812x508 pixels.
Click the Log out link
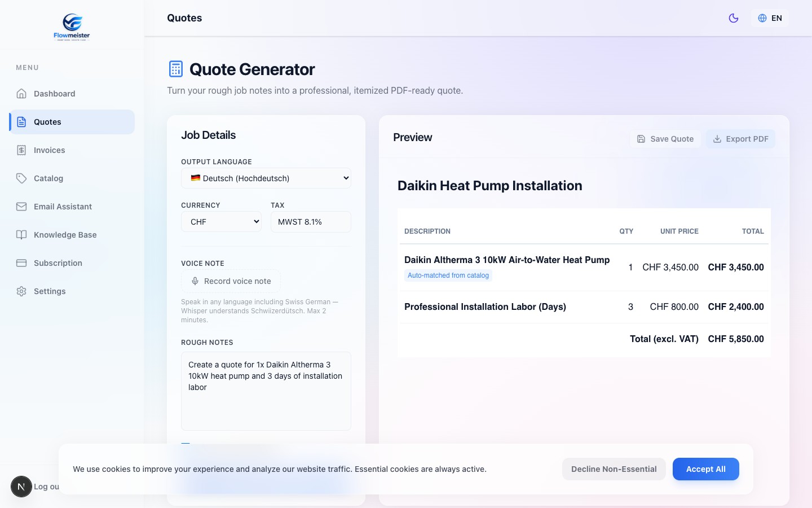pos(46,487)
